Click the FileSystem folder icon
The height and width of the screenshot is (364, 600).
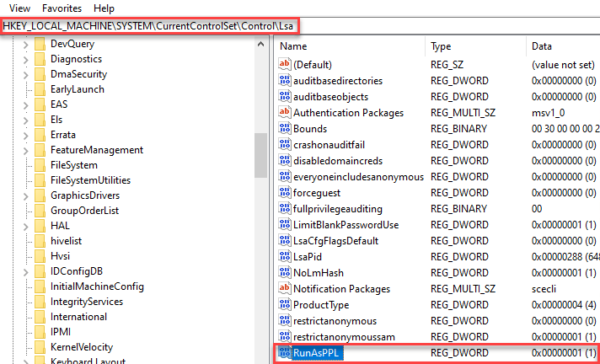39,165
